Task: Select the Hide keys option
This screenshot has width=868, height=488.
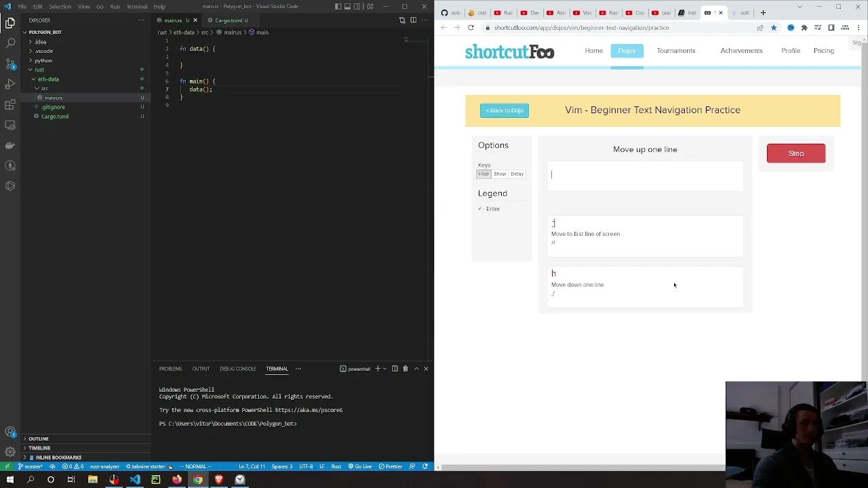Action: coord(484,174)
